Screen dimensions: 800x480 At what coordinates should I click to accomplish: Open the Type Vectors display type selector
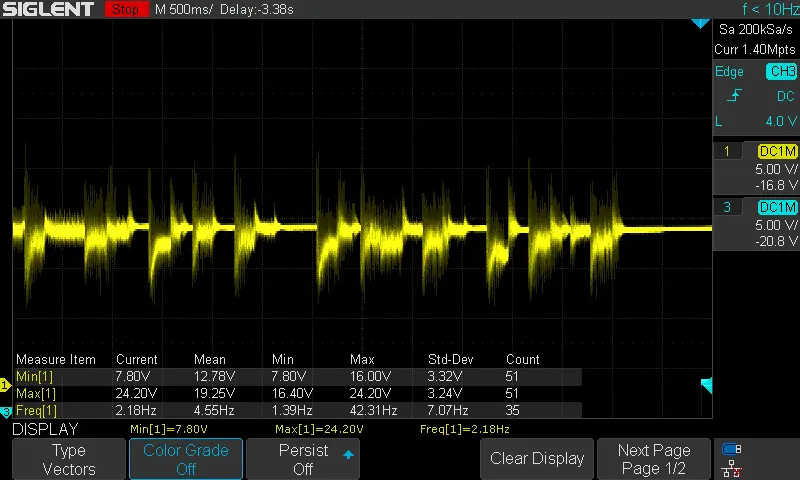pos(68,459)
